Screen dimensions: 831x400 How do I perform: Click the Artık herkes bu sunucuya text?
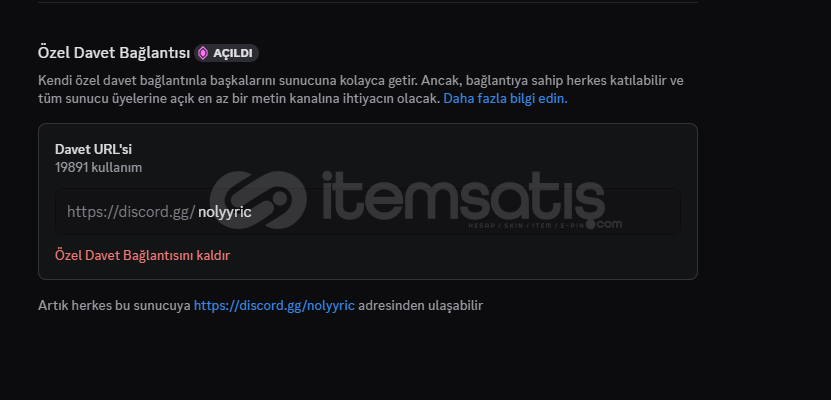coord(114,306)
